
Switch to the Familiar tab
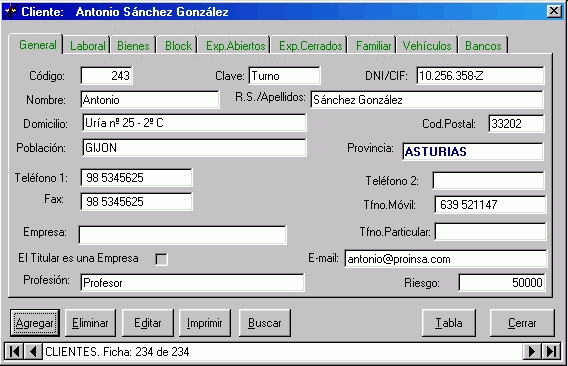pos(373,46)
